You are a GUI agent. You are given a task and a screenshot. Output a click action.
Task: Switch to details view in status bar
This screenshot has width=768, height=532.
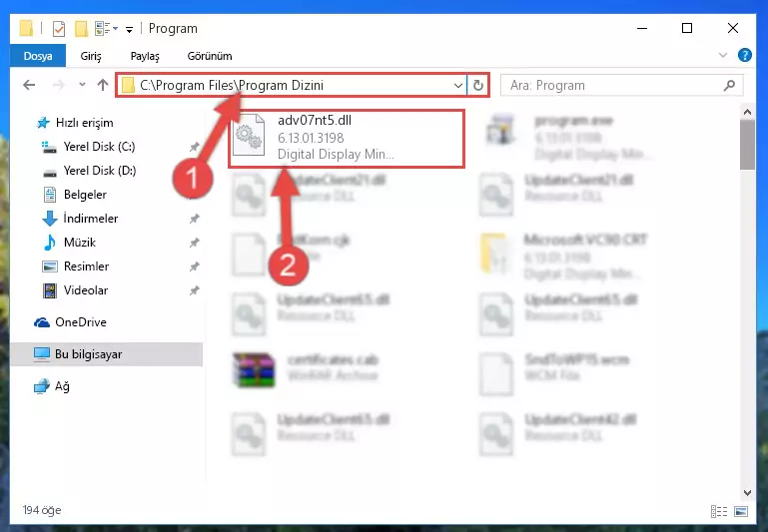click(718, 511)
